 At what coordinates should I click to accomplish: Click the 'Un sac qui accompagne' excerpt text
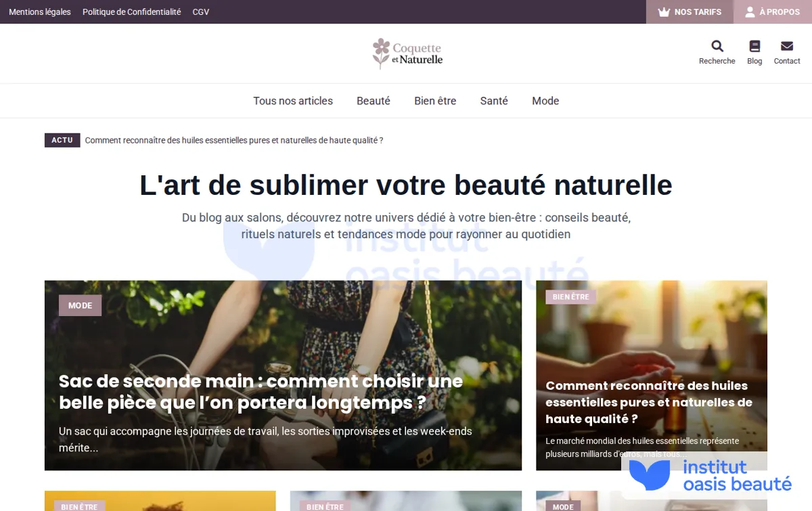[x=265, y=439]
